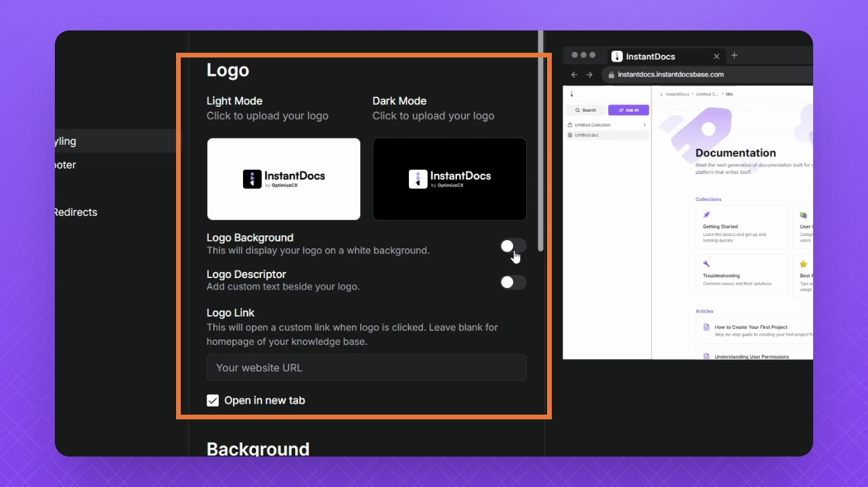This screenshot has height=487, width=868.
Task: Go back in the preview browser
Action: (x=574, y=74)
